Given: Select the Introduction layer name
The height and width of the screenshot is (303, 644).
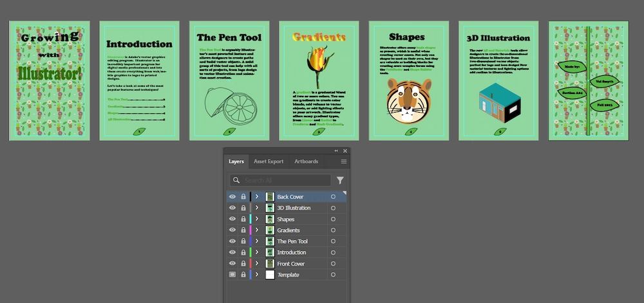Looking at the screenshot, I should [292, 253].
